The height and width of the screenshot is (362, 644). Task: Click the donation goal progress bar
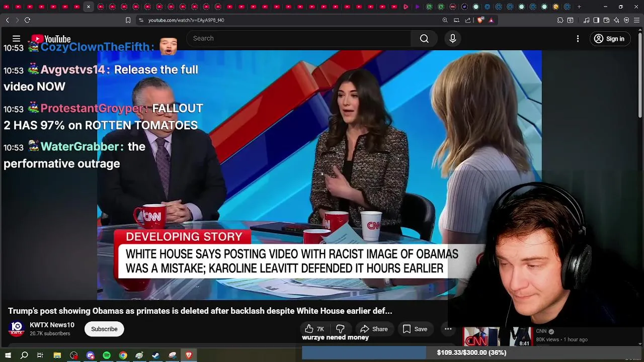[x=472, y=353]
